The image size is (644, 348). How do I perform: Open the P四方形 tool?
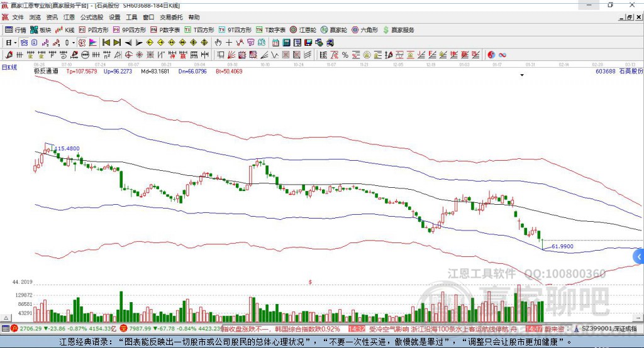tap(94, 30)
